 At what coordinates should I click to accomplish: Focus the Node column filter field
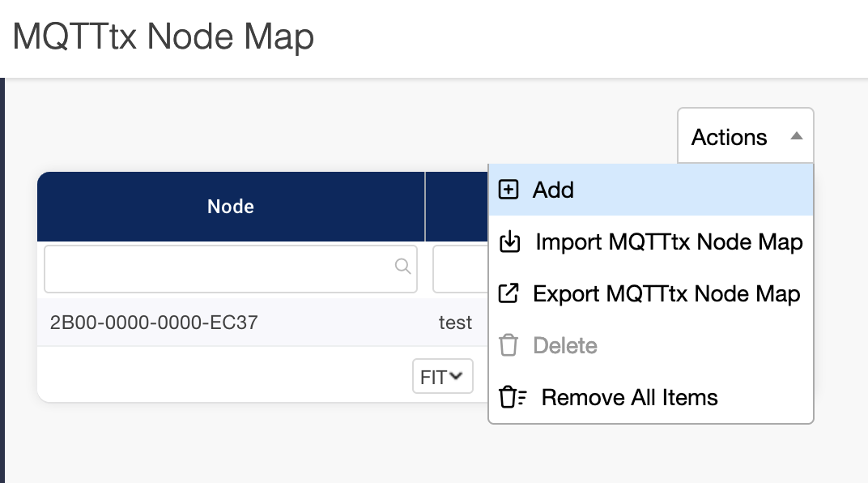[219, 268]
